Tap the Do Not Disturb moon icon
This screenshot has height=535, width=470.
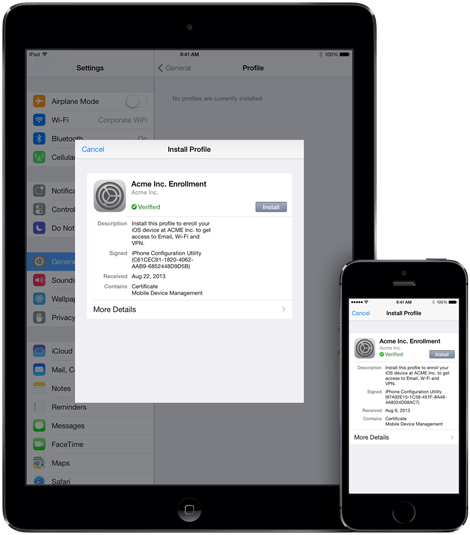39,228
